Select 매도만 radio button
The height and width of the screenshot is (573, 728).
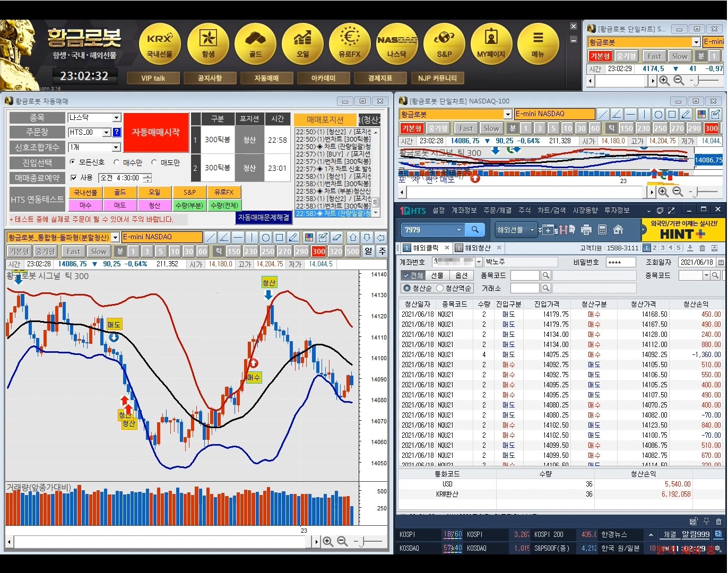(154, 162)
